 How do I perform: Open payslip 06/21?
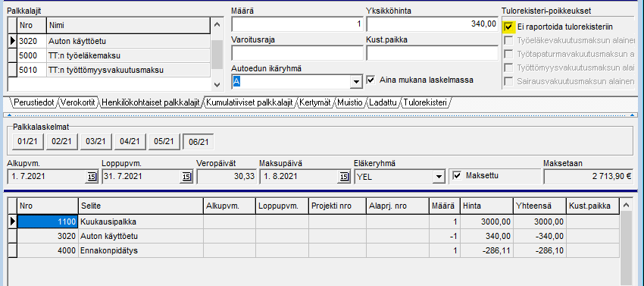(198, 142)
